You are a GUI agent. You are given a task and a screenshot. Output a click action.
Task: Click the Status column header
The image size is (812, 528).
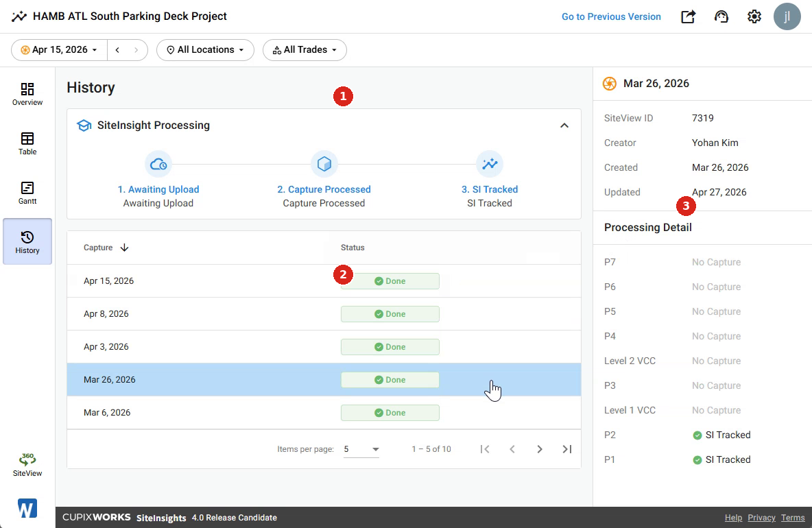[353, 248]
